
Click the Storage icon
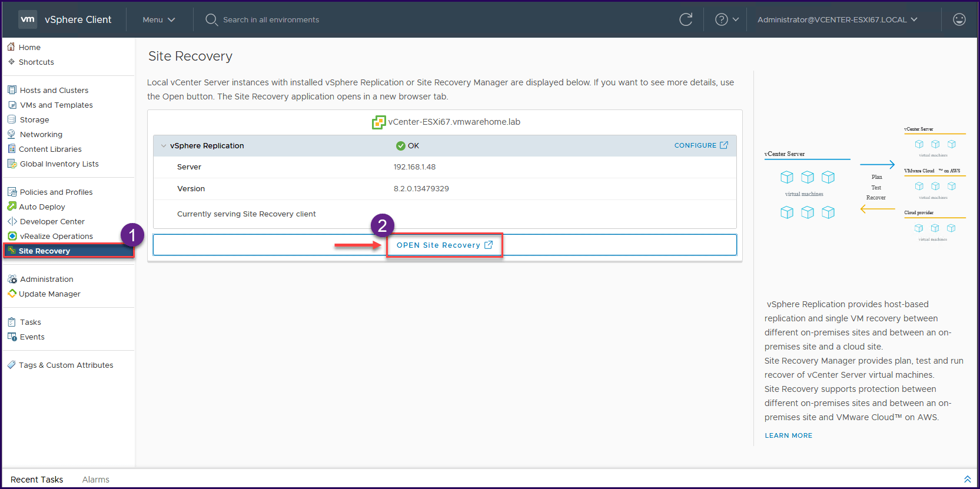click(12, 119)
